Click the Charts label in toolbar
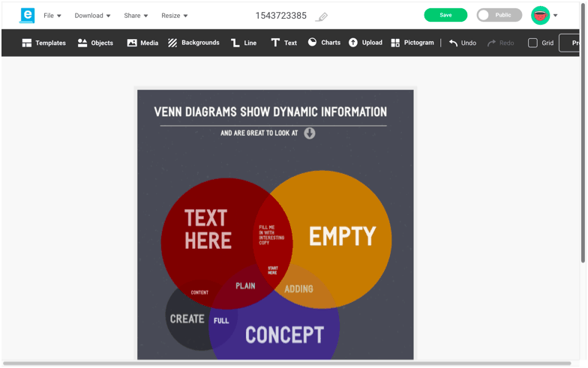The width and height of the screenshot is (588, 368). [x=331, y=43]
